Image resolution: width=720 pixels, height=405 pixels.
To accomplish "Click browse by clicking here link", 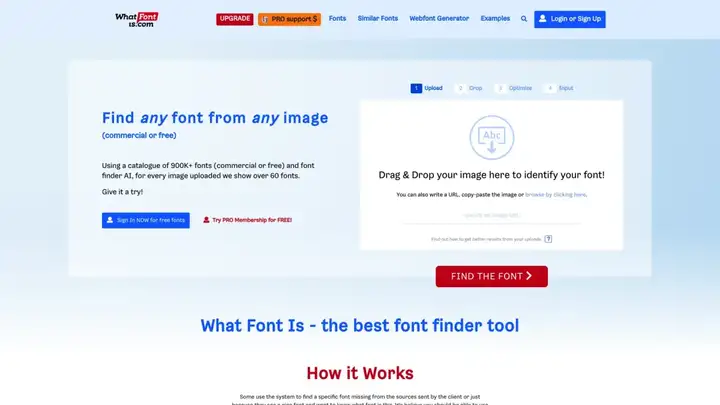I will pyautogui.click(x=556, y=195).
